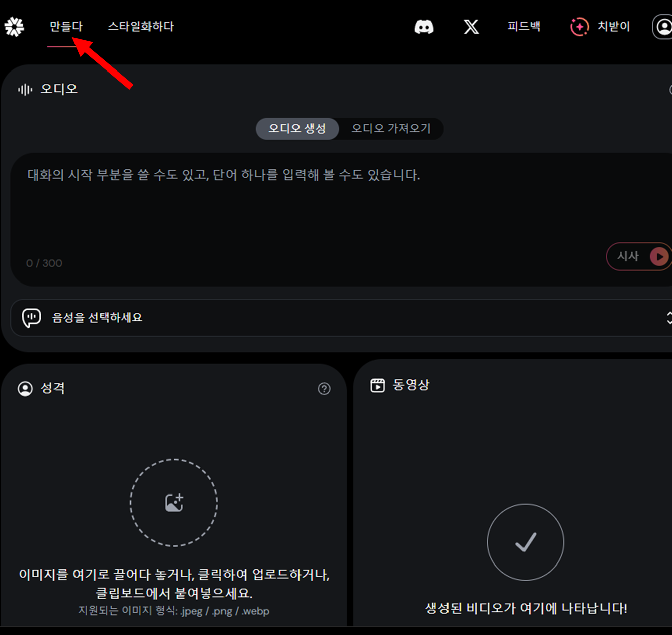Click the add image icon in upload circle
This screenshot has height=635, width=672.
[x=174, y=502]
